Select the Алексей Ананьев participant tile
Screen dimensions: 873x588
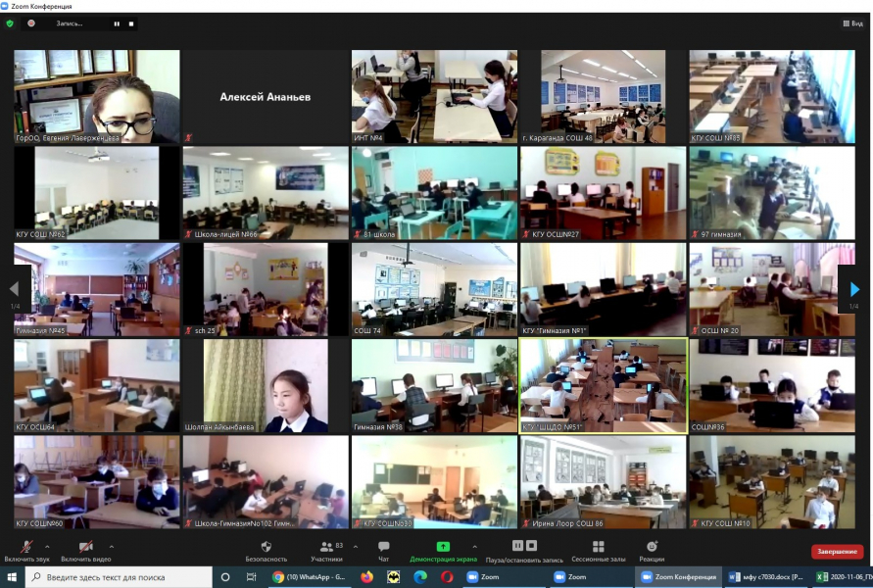pyautogui.click(x=266, y=97)
